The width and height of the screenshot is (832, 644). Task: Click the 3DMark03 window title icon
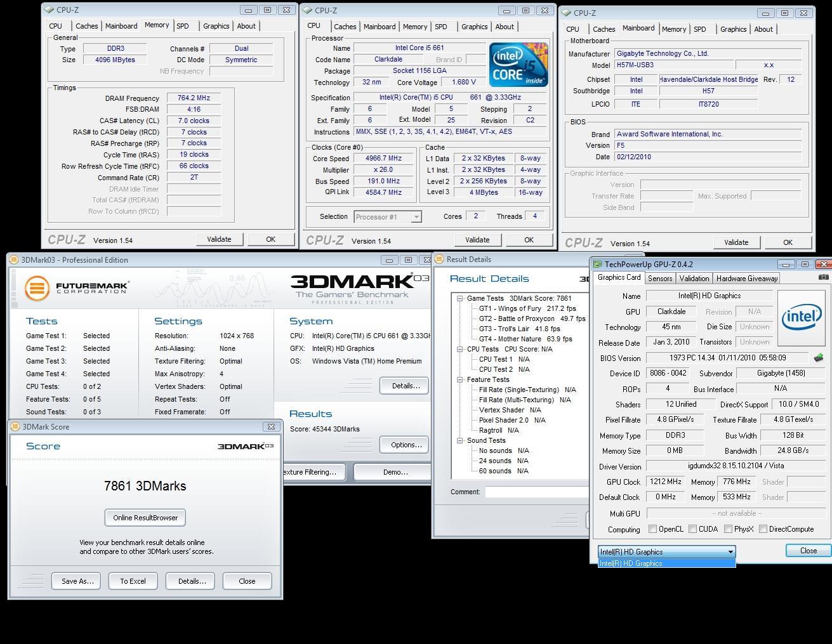click(15, 260)
